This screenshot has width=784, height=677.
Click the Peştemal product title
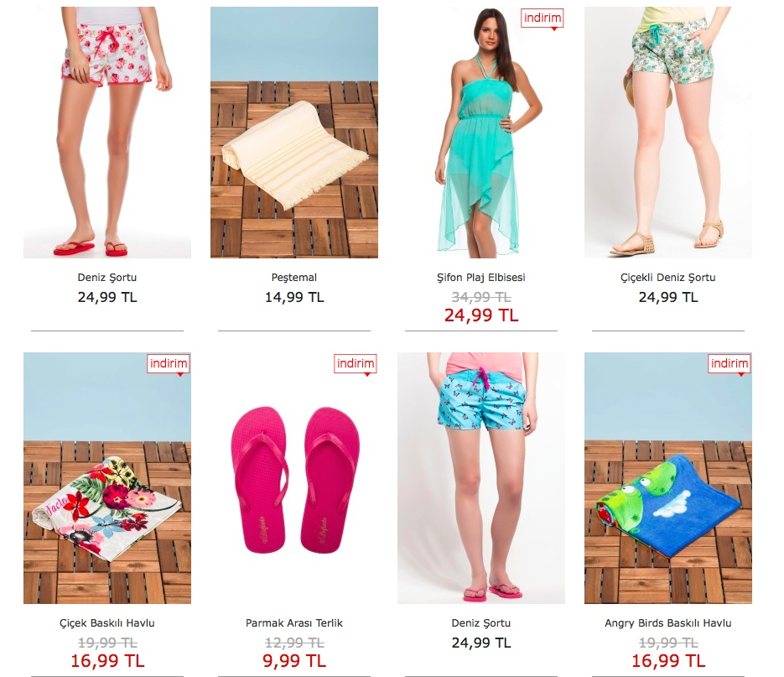pyautogui.click(x=294, y=277)
